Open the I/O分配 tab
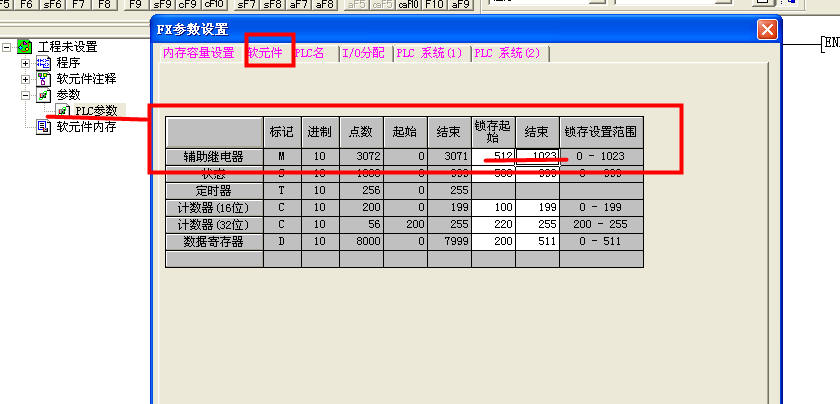This screenshot has width=840, height=404. pyautogui.click(x=363, y=53)
